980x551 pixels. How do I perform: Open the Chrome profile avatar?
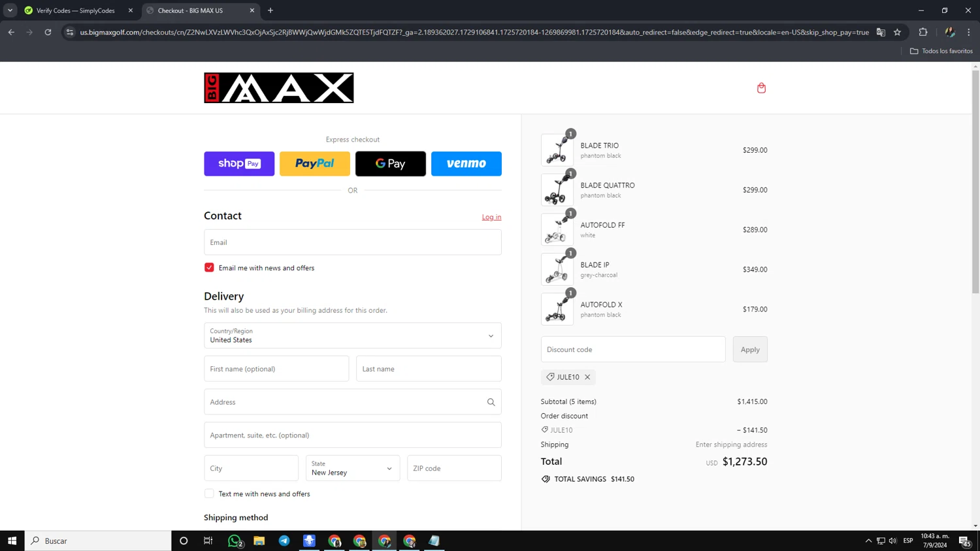950,32
